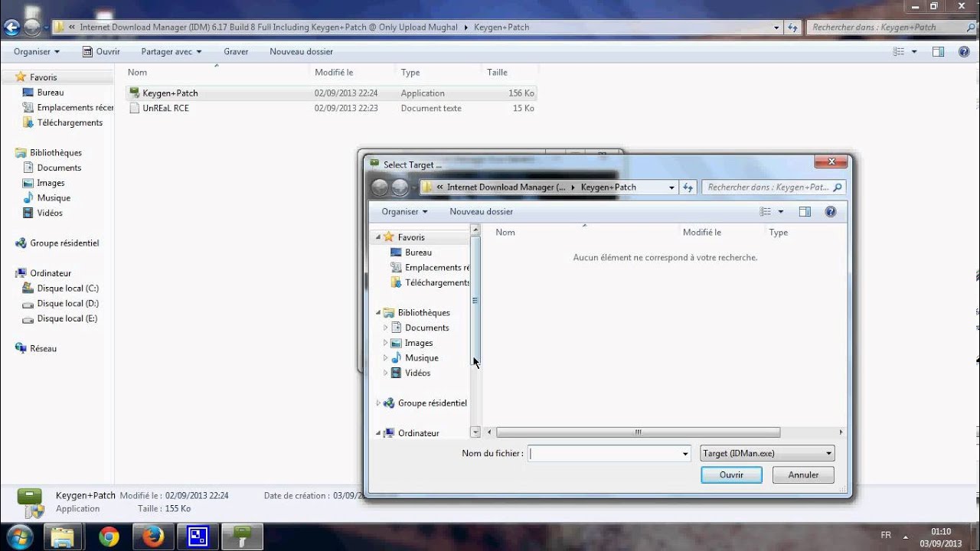Open file type dropdown Target (IDMan.exe)

[x=767, y=453]
